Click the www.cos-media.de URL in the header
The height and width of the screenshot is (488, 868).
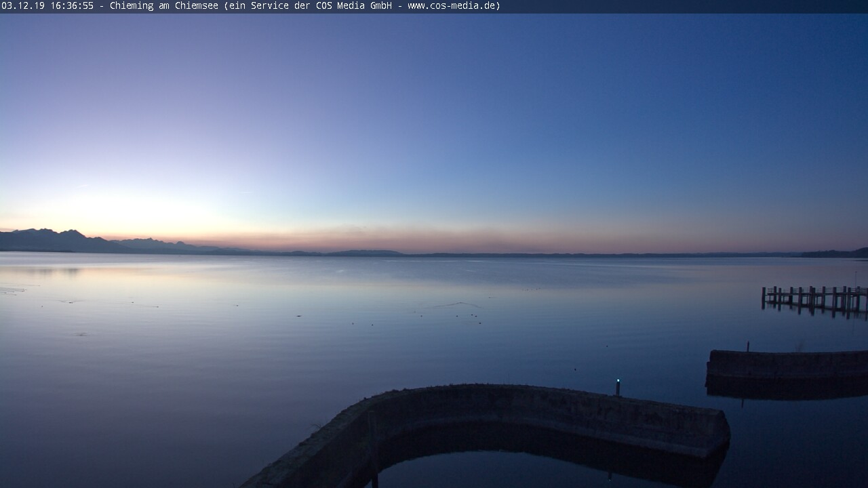click(452, 6)
